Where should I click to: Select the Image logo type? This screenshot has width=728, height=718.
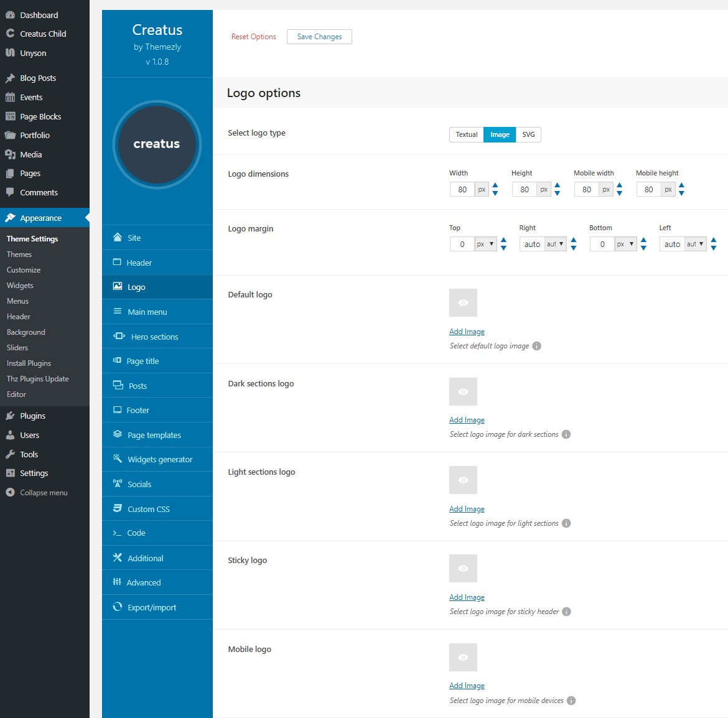tap(500, 134)
